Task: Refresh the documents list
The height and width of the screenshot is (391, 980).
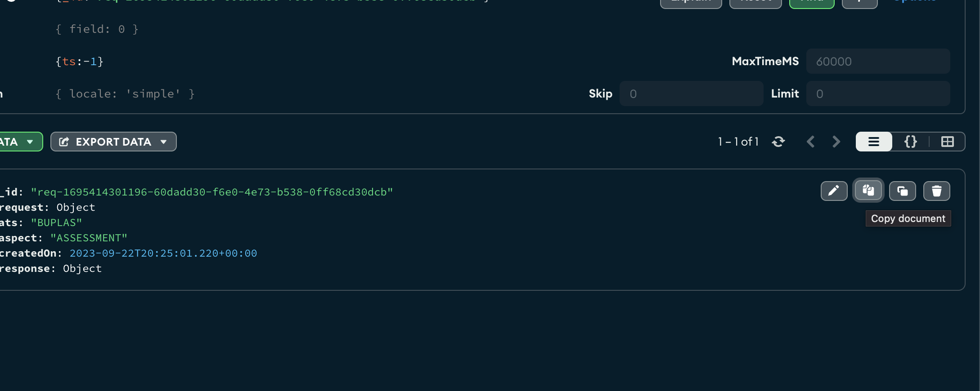Action: [x=778, y=142]
